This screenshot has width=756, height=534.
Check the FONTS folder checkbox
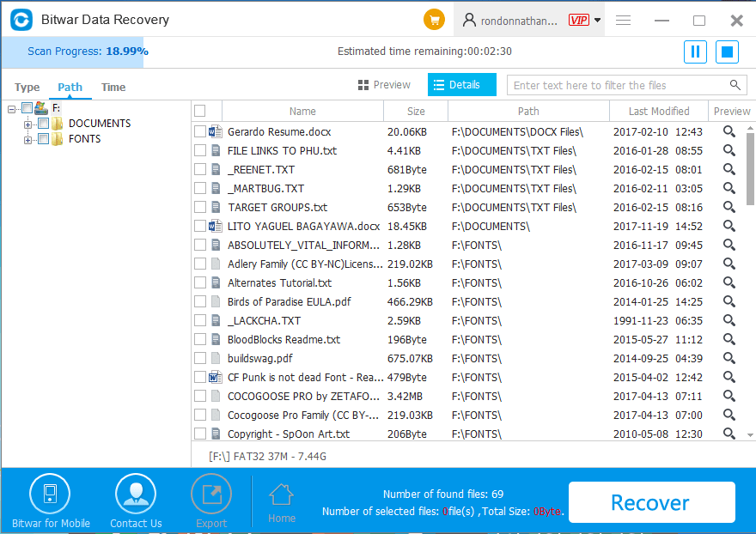click(44, 139)
